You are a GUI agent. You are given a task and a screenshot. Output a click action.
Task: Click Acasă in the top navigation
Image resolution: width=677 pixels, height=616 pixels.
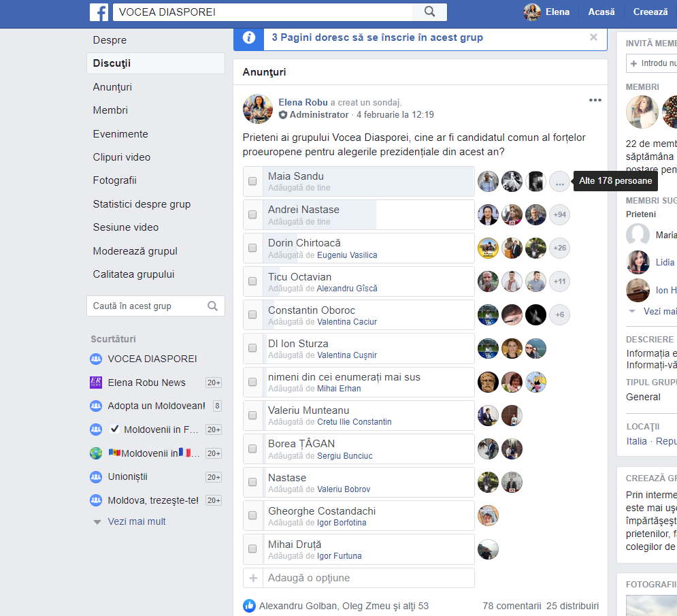pyautogui.click(x=601, y=12)
